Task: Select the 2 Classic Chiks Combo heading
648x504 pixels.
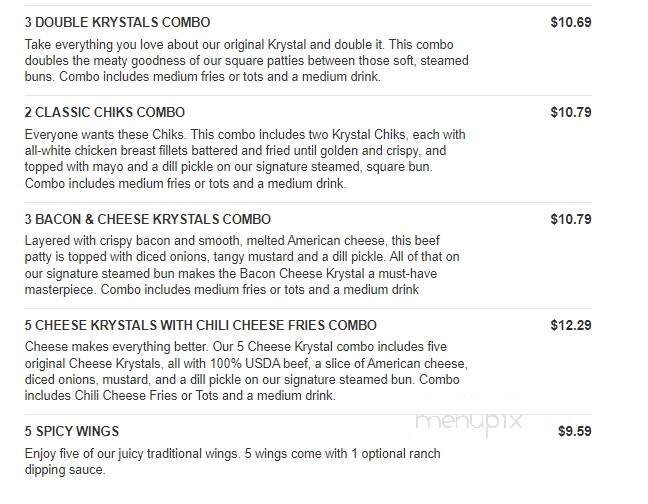Action: click(104, 112)
